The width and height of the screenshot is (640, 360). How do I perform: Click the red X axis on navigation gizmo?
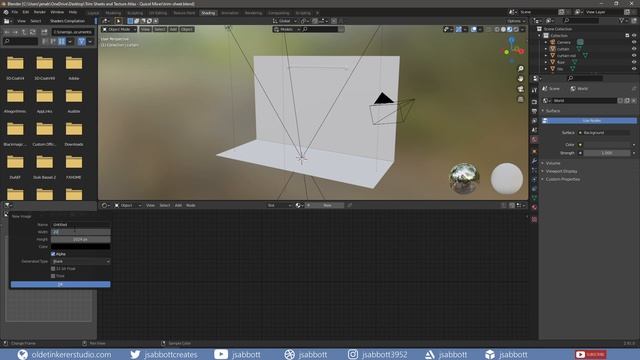(x=521, y=51)
